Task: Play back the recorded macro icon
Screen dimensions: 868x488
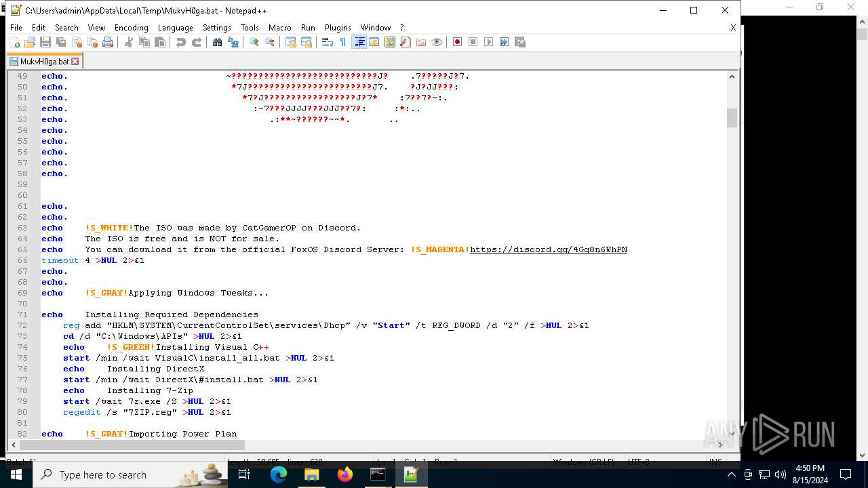Action: tap(489, 42)
